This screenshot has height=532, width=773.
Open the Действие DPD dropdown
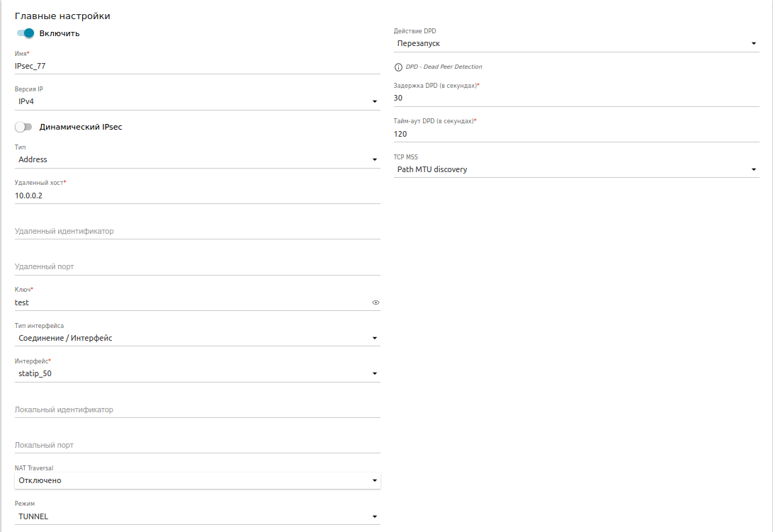pyautogui.click(x=576, y=43)
